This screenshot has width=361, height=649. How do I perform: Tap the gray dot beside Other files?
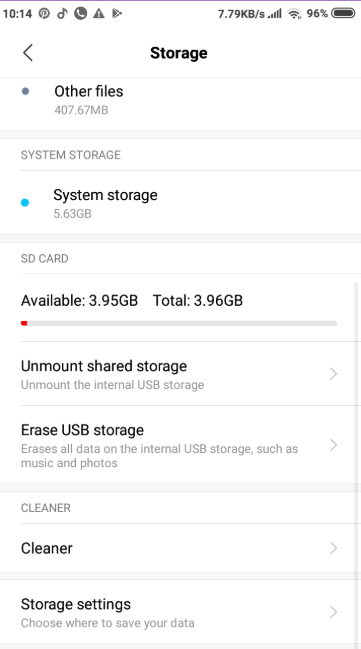point(25,91)
